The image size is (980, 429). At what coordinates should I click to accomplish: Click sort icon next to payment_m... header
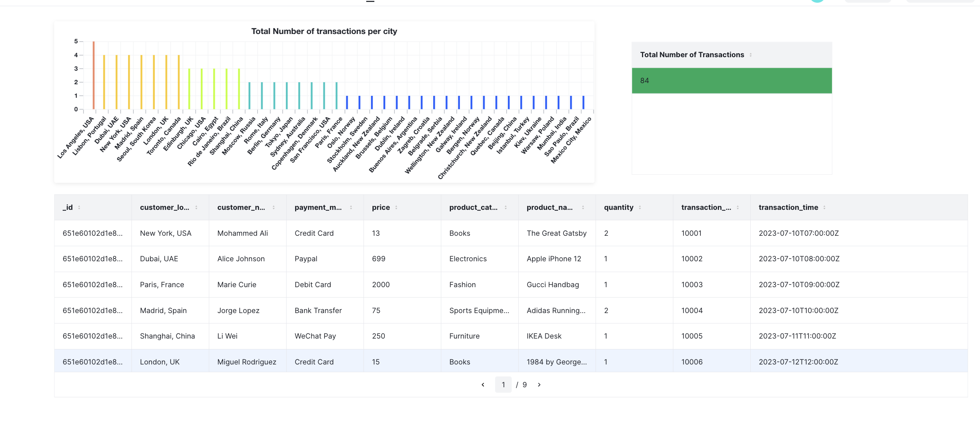point(351,208)
